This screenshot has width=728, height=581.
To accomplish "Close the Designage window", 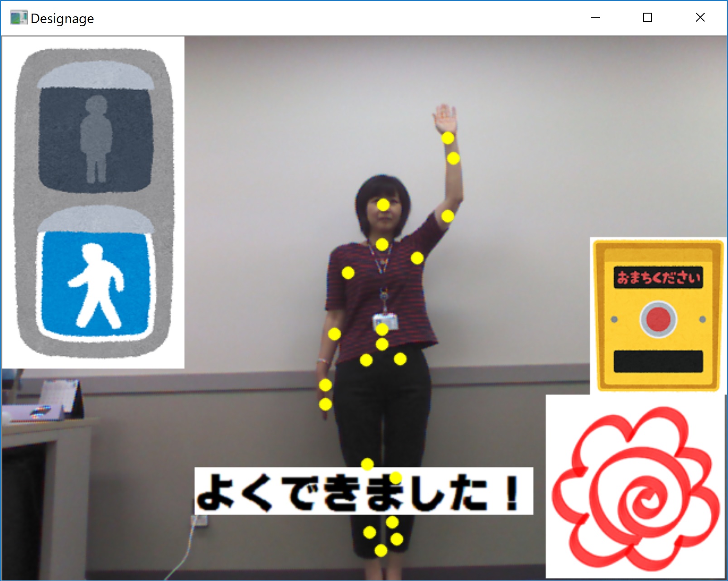I will [700, 18].
